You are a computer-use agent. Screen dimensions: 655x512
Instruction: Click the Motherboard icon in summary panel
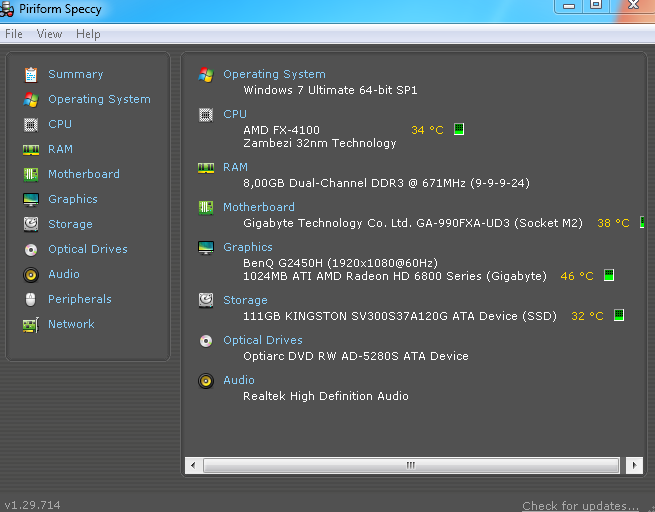point(206,208)
